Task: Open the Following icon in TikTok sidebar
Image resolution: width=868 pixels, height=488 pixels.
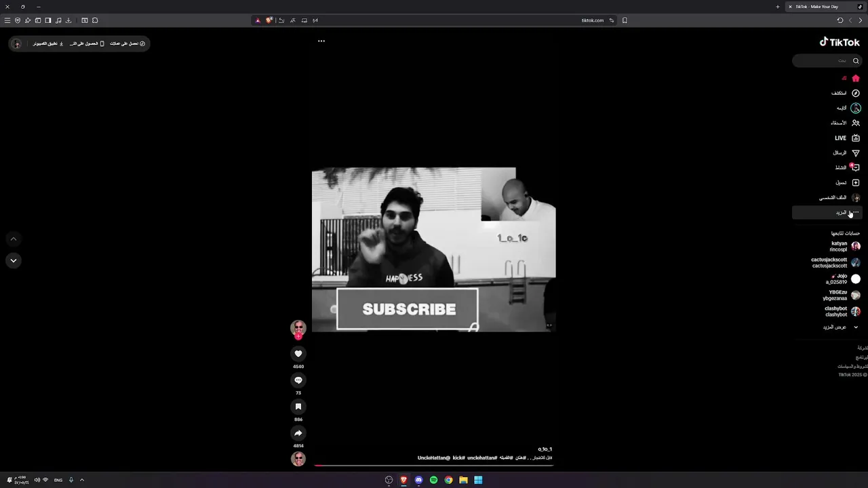Action: click(856, 108)
